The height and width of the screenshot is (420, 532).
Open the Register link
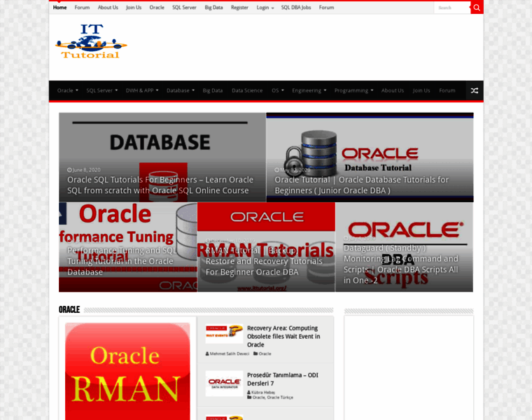(x=239, y=8)
